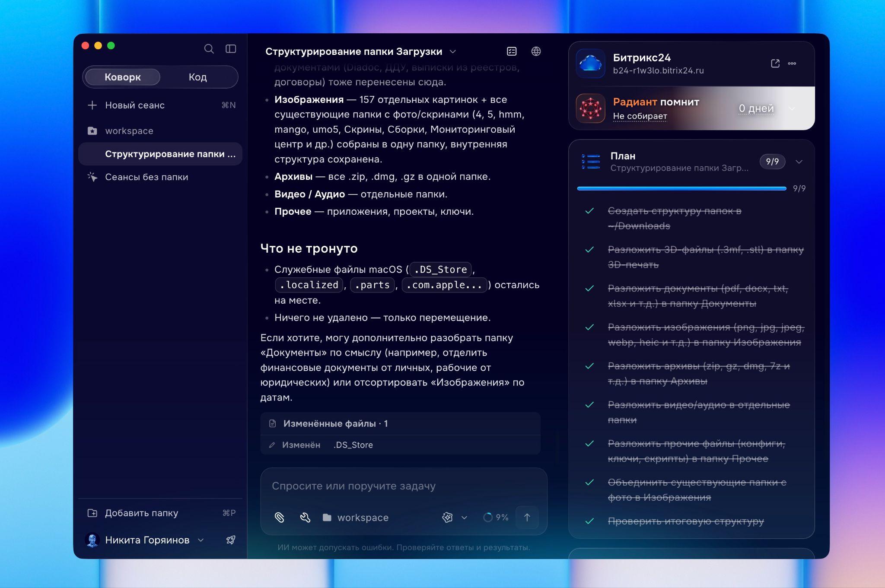Toggle the sidebar panel icon
Image resolution: width=885 pixels, height=588 pixels.
[x=231, y=49]
